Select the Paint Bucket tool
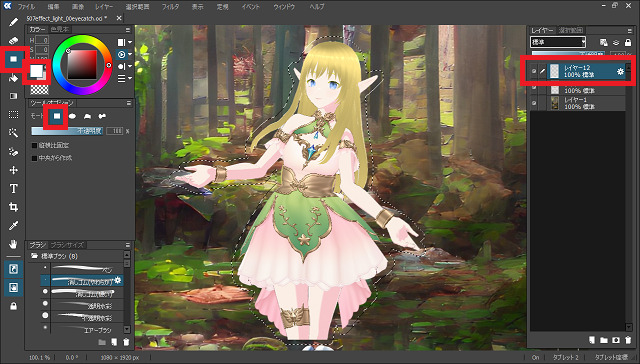This screenshot has width=640, height=364. [13, 78]
